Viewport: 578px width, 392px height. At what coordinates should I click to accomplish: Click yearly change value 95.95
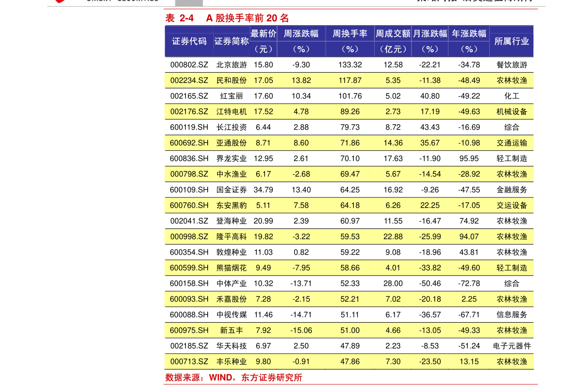click(x=469, y=159)
